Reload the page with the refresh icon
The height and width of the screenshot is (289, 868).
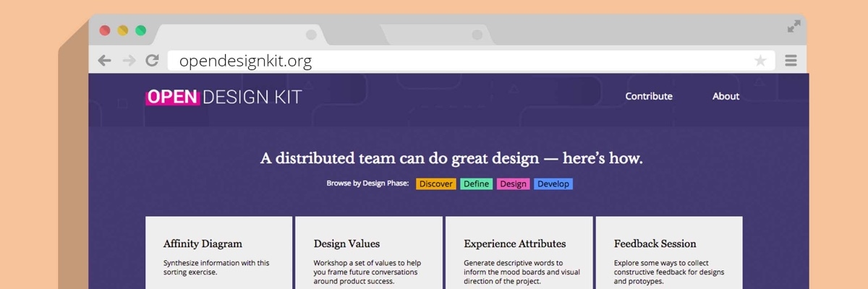152,61
